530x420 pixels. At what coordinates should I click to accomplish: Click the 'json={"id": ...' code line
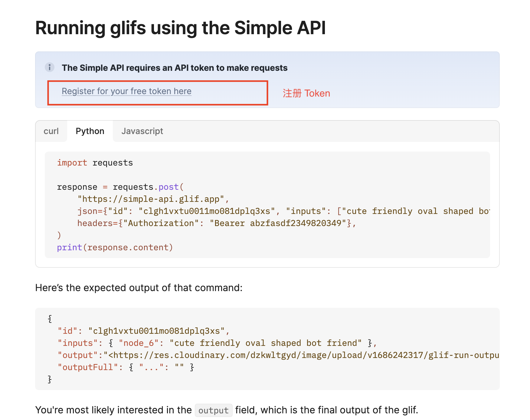(283, 211)
